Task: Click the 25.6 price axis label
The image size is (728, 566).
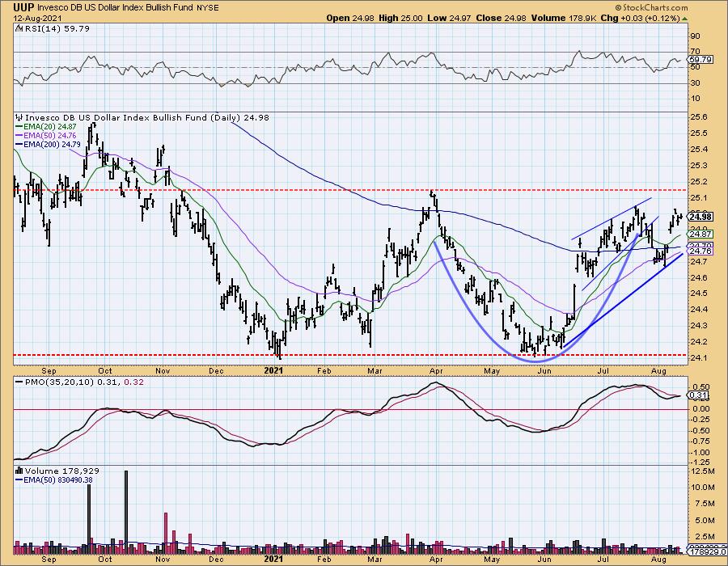Action: click(x=699, y=117)
